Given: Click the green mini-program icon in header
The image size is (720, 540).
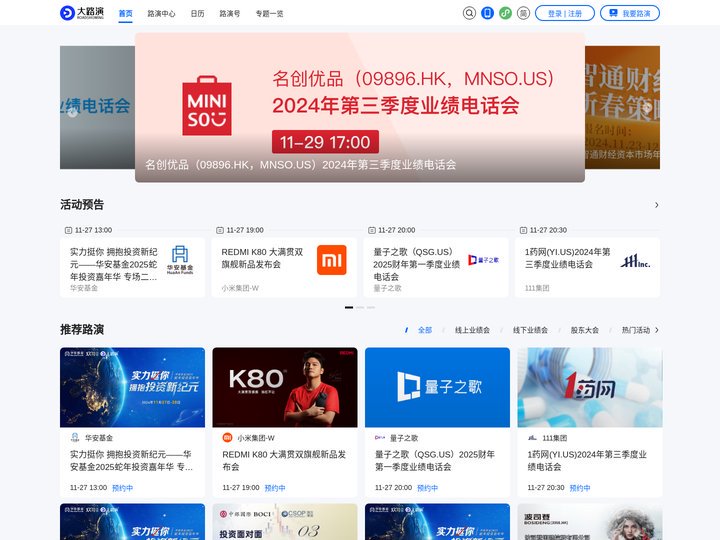Looking at the screenshot, I should click(506, 13).
